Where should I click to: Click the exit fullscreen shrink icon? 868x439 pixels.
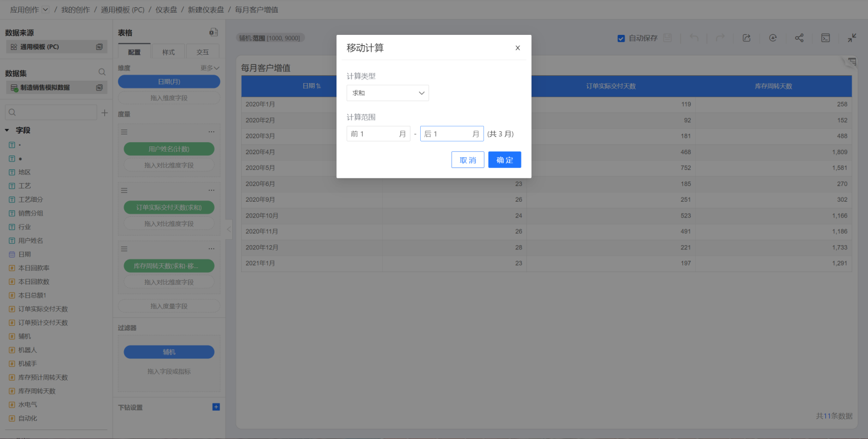point(852,38)
